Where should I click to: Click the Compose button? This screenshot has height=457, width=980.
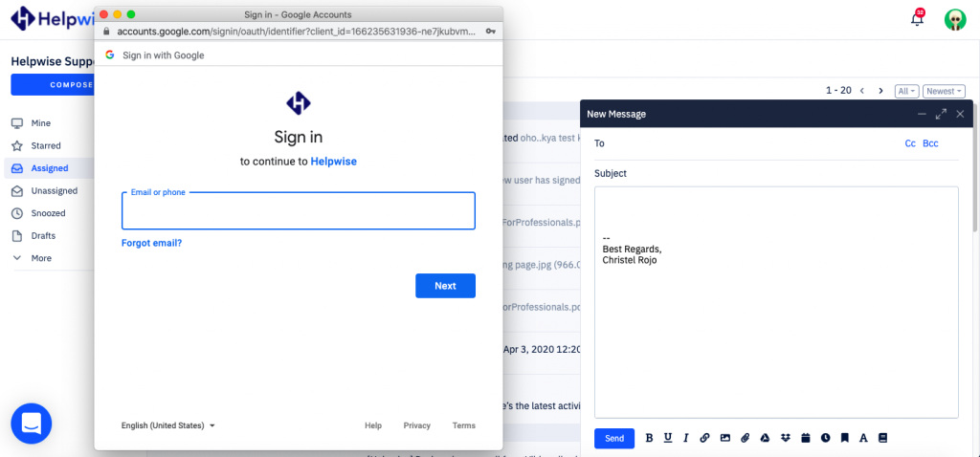point(53,84)
